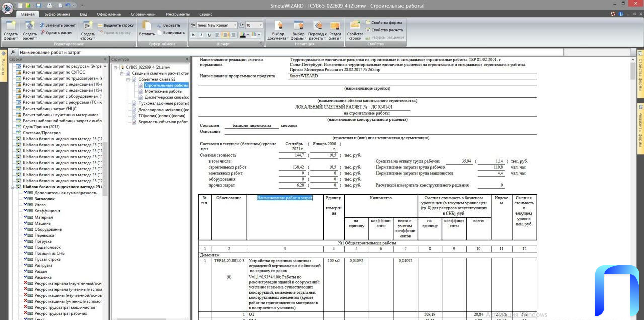Viewport: 644px width, 320px height.
Task: Toggle italic formatting in Шрифт group
Action: pyautogui.click(x=202, y=35)
